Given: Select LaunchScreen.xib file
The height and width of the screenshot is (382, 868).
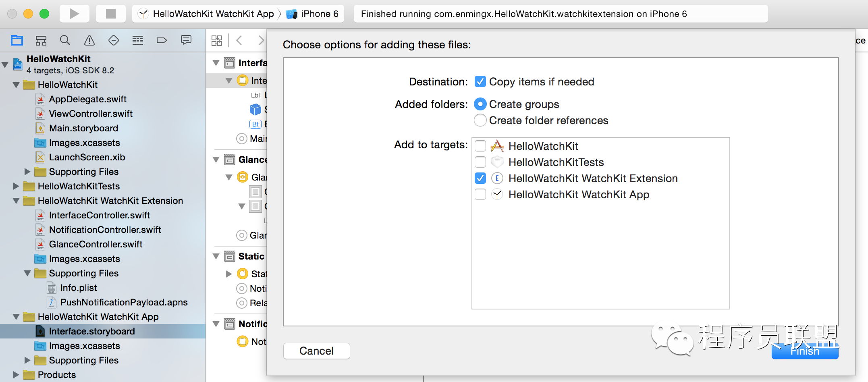Looking at the screenshot, I should (87, 157).
